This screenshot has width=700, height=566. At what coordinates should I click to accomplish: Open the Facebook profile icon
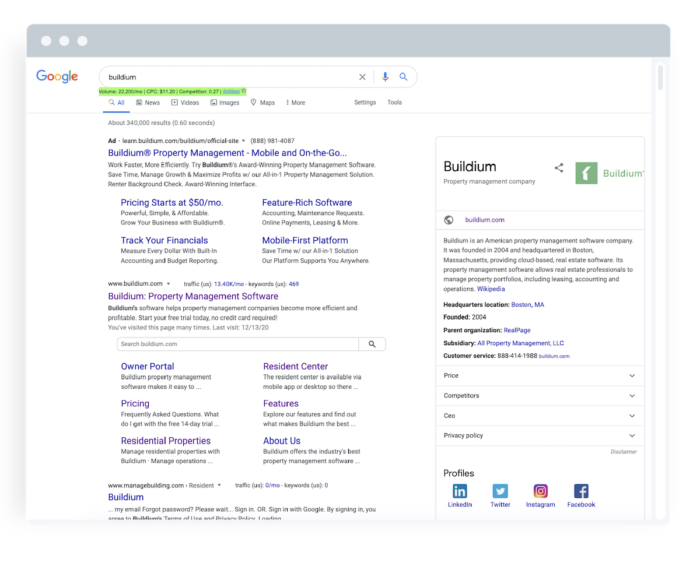point(581,491)
